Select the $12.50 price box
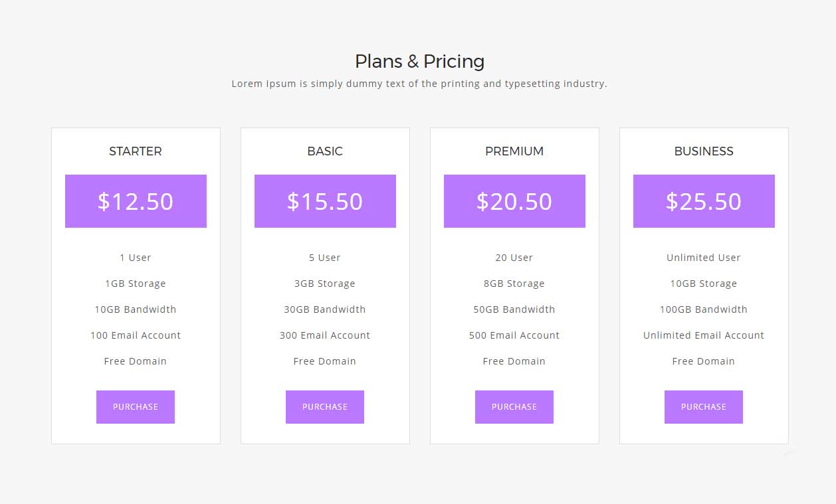Viewport: 836px width, 504px height. point(136,201)
